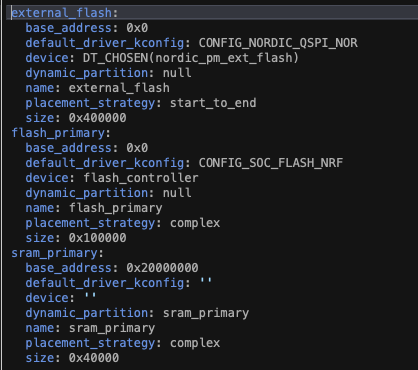
Task: Click the CONFIG_SOC_FLASH_NRF value
Action: tap(271, 163)
